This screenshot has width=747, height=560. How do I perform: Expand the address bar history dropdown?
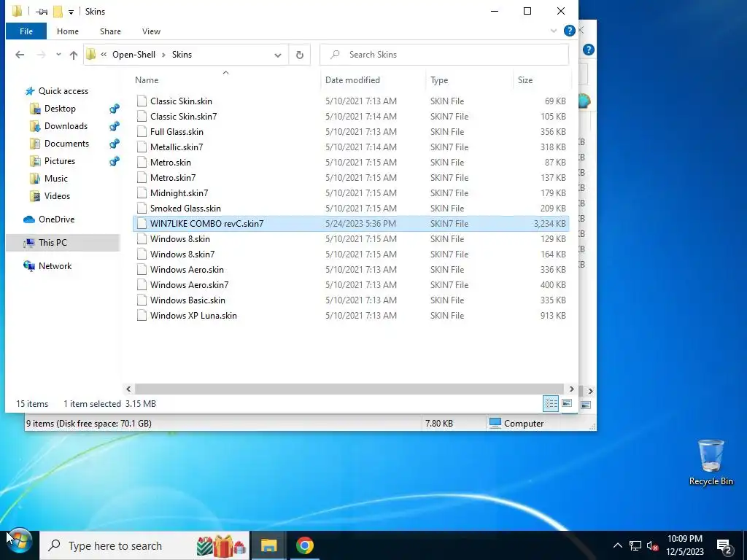(278, 55)
